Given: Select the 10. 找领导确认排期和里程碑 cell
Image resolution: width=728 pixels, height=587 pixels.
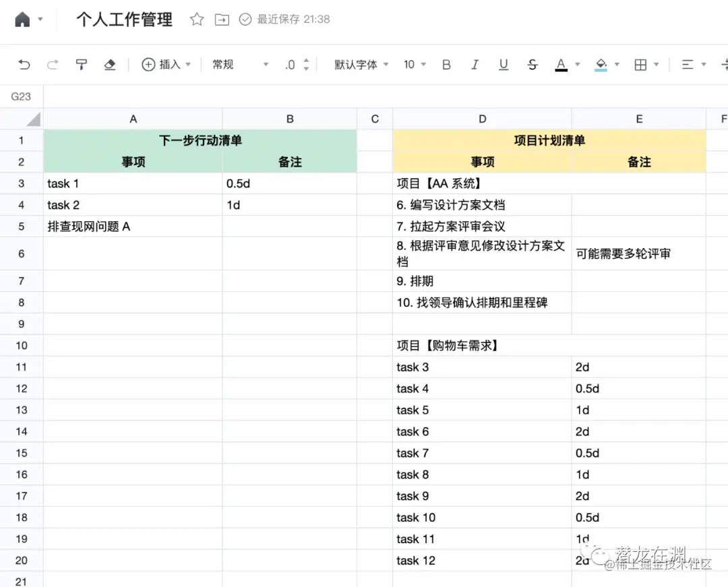Looking at the screenshot, I should 483,302.
